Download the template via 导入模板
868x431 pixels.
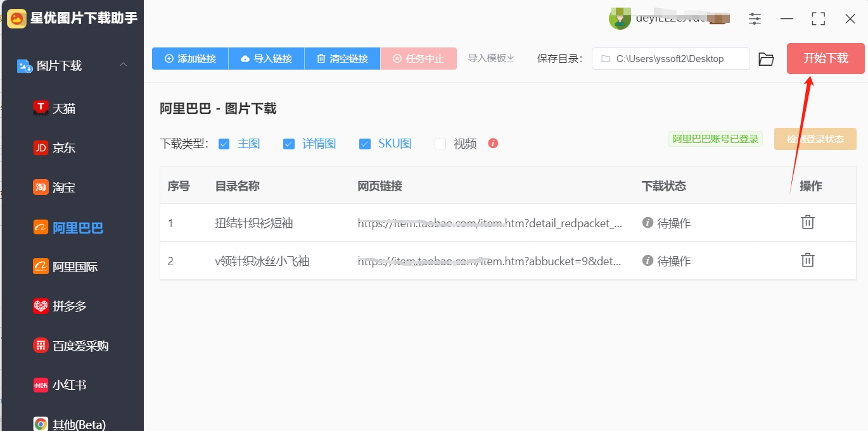pyautogui.click(x=491, y=58)
